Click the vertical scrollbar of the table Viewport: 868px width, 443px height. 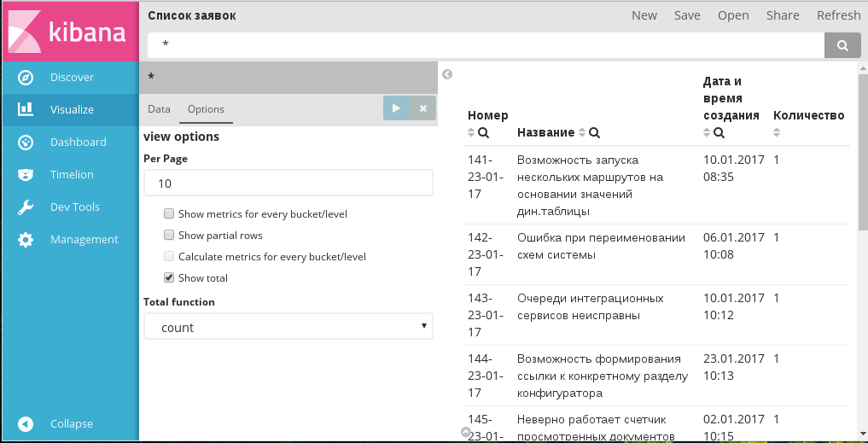click(x=863, y=150)
